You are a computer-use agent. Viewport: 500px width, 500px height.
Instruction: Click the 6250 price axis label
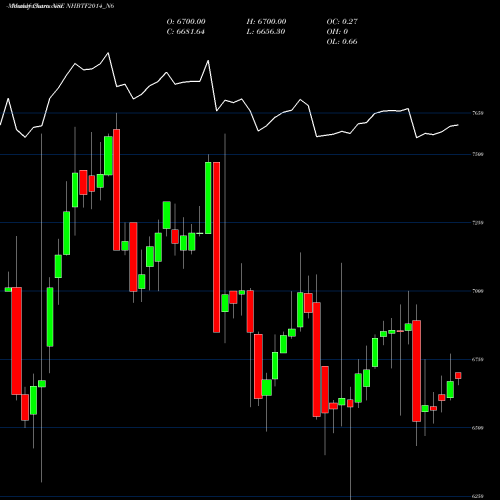pos(478,496)
